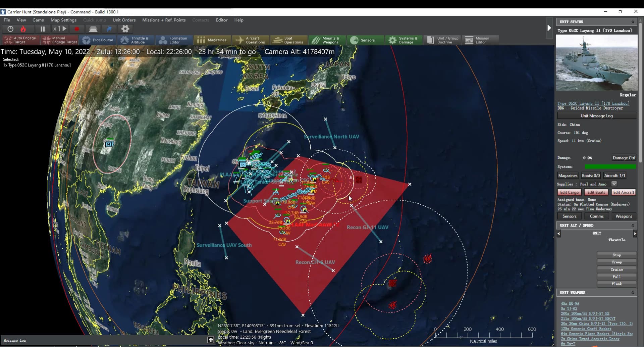Open Magazines from the top toolbar
The height and width of the screenshot is (347, 644).
pyautogui.click(x=212, y=40)
